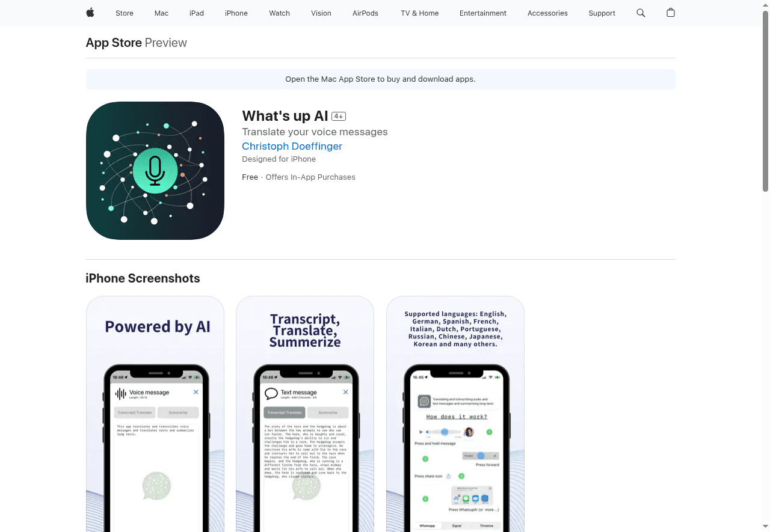Image resolution: width=770 pixels, height=532 pixels.
Task: Open the Vision menu item
Action: [321, 13]
